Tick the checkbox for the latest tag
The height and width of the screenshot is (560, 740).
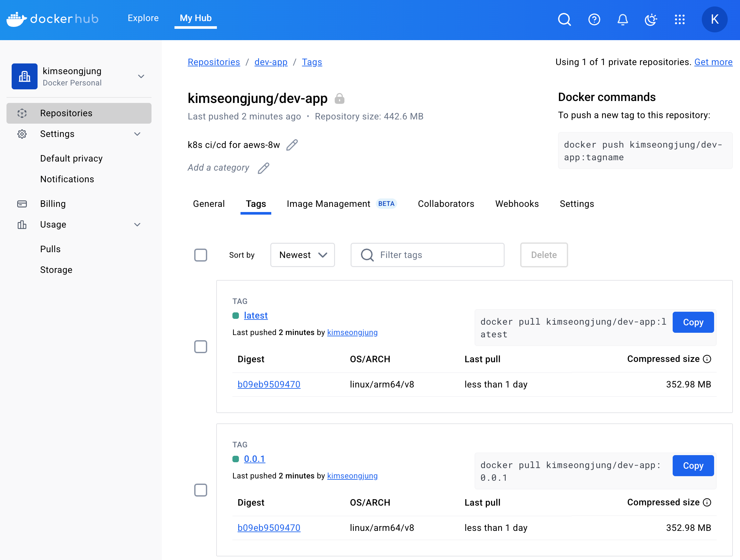tap(201, 347)
